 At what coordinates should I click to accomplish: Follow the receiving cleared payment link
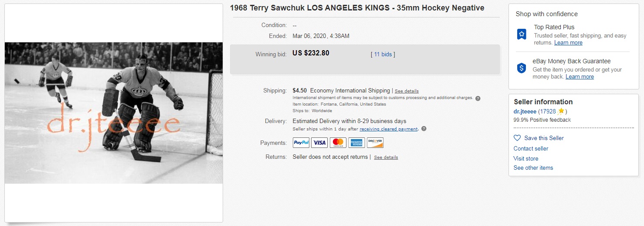tap(388, 129)
